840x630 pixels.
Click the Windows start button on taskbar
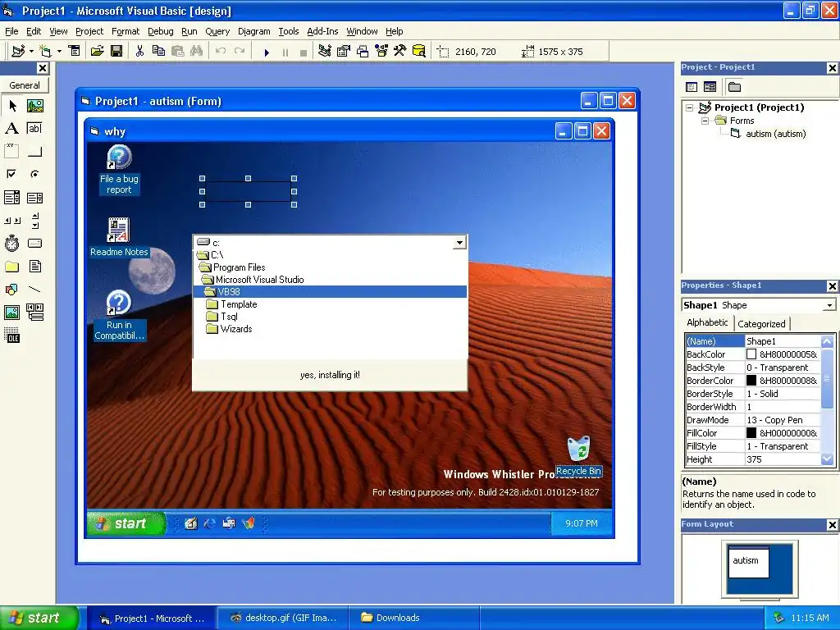[39, 618]
